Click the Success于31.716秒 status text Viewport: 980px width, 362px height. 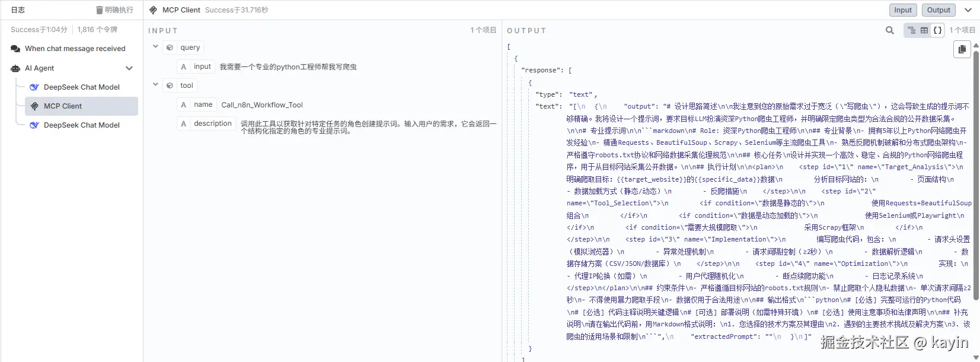click(x=237, y=10)
